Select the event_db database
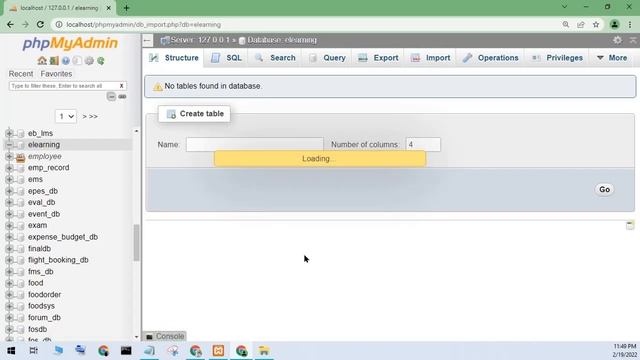The image size is (640, 360). [44, 214]
